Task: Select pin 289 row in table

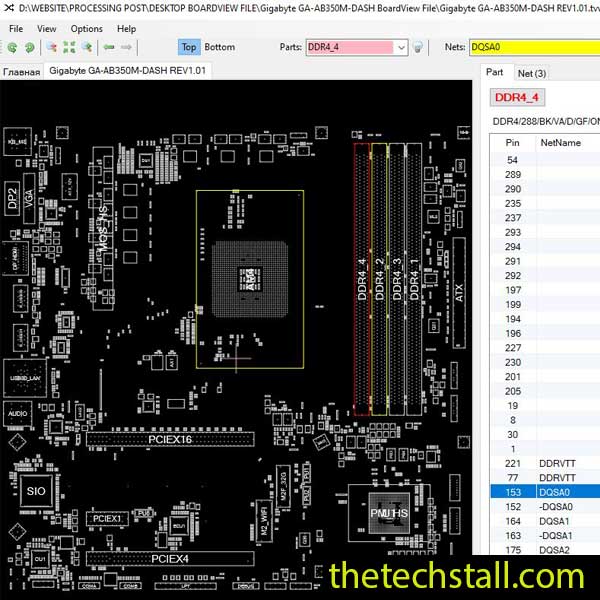Action: click(545, 174)
